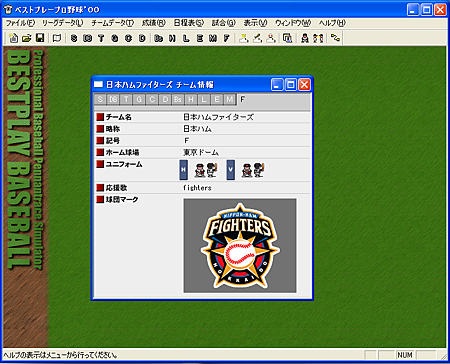Click the document magnifier icon in toolbar
Image resolution: width=450 pixels, height=364 pixels.
287,38
